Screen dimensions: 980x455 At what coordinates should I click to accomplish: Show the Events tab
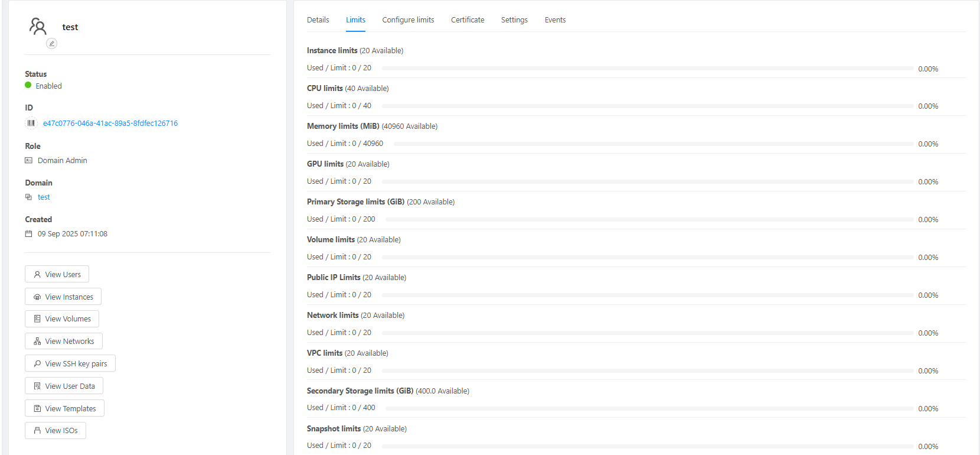[x=555, y=20]
